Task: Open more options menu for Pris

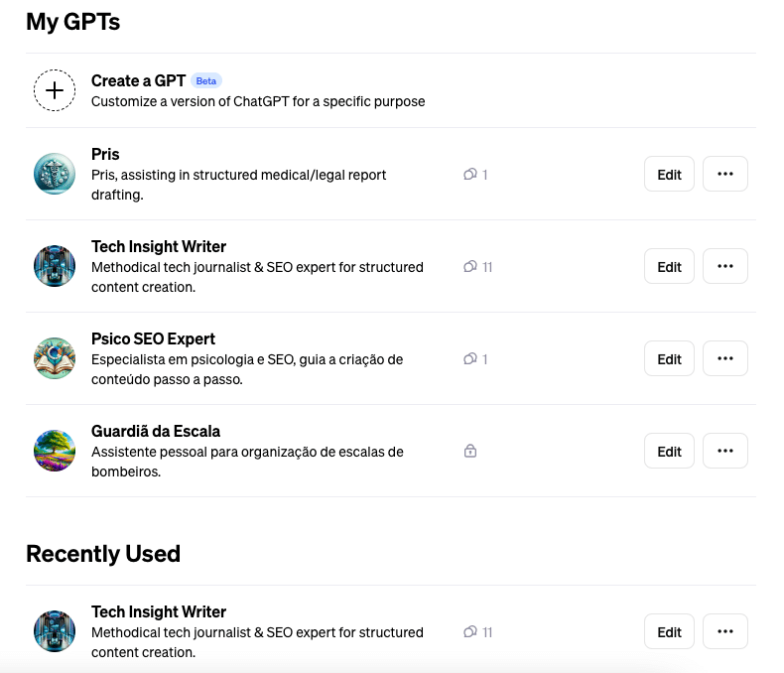Action: point(724,174)
